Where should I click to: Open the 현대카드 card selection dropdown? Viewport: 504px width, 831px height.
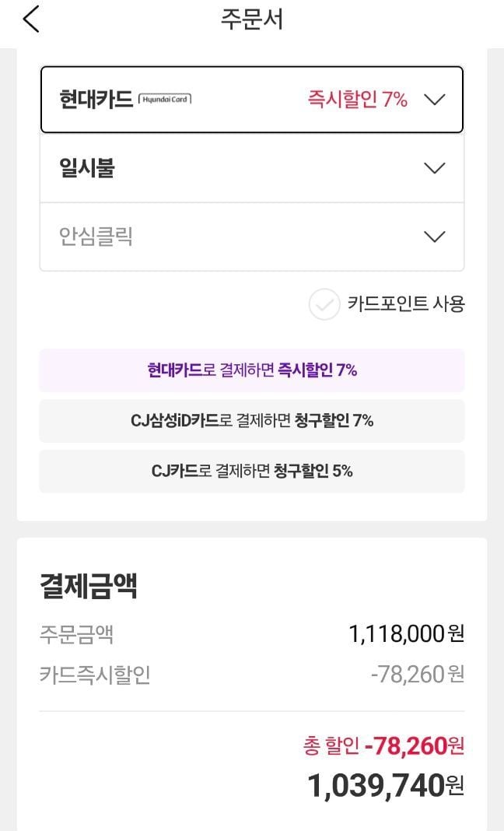tap(251, 100)
